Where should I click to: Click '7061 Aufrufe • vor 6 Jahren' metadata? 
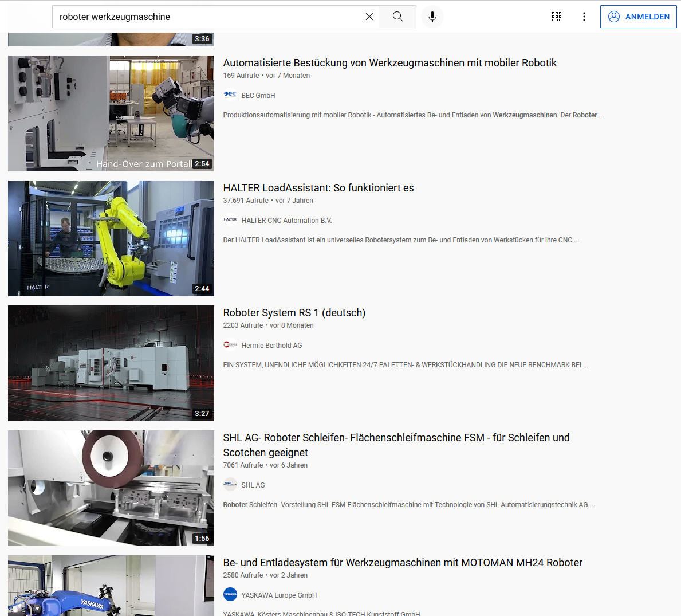pyautogui.click(x=265, y=465)
